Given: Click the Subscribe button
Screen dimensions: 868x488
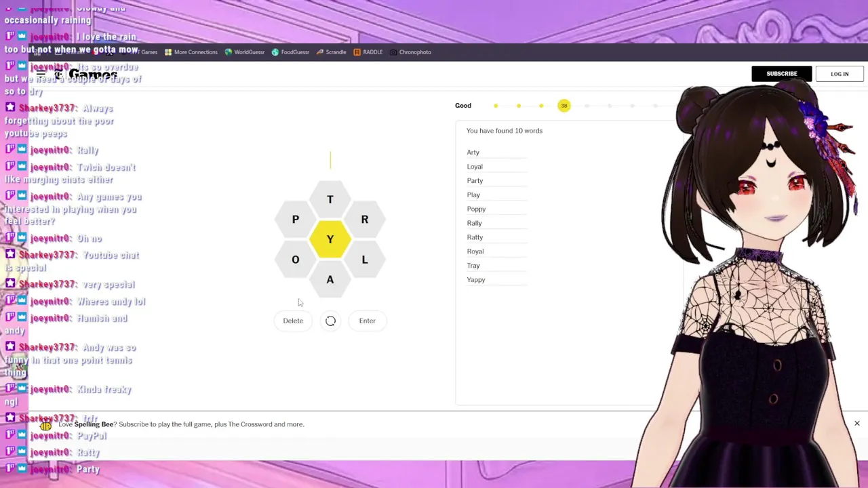Looking at the screenshot, I should [x=781, y=74].
